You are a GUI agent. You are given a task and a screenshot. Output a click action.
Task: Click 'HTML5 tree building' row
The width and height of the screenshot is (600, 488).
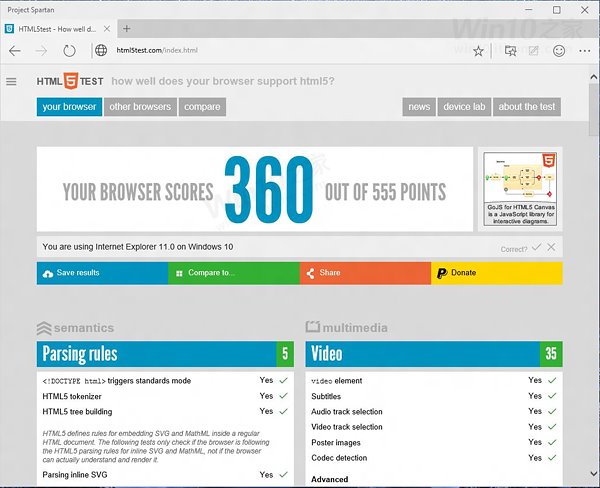pyautogui.click(x=165, y=411)
